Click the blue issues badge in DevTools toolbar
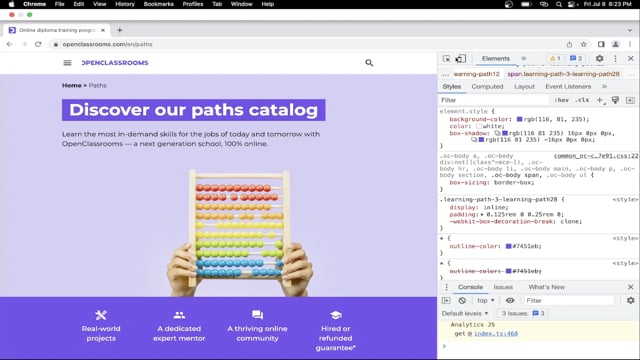Image resolution: width=640 pixels, height=360 pixels. (x=576, y=58)
